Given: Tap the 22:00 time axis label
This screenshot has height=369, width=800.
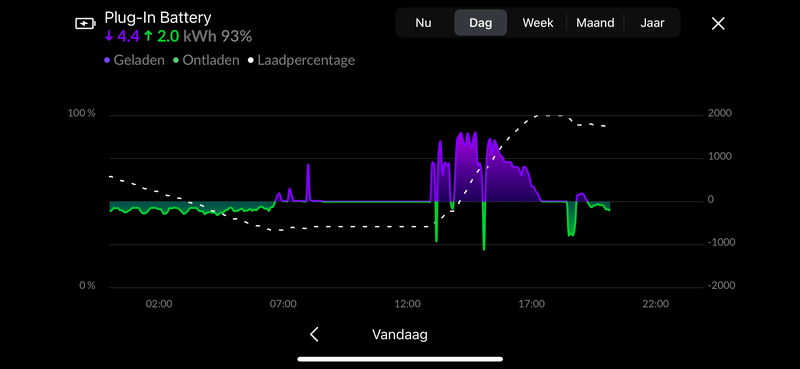Looking at the screenshot, I should [655, 304].
